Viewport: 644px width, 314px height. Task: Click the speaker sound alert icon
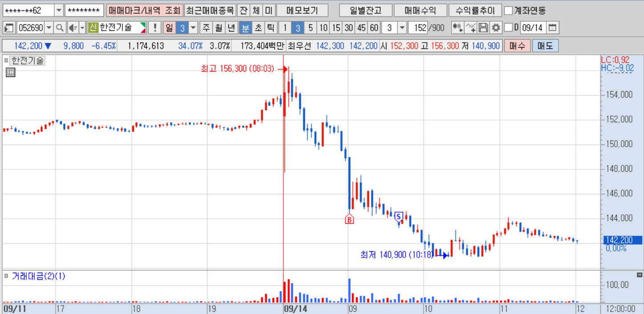click(72, 28)
